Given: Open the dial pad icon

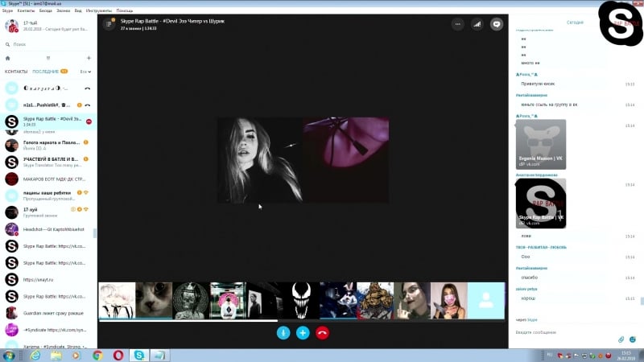Looking at the screenshot, I should (48, 58).
